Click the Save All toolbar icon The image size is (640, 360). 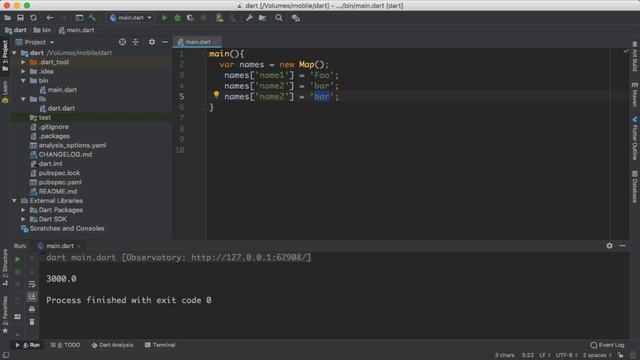20,18
